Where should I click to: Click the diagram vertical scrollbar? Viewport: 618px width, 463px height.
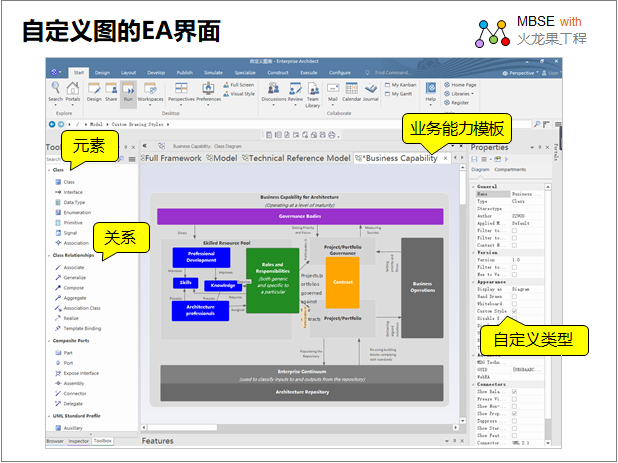(463, 294)
